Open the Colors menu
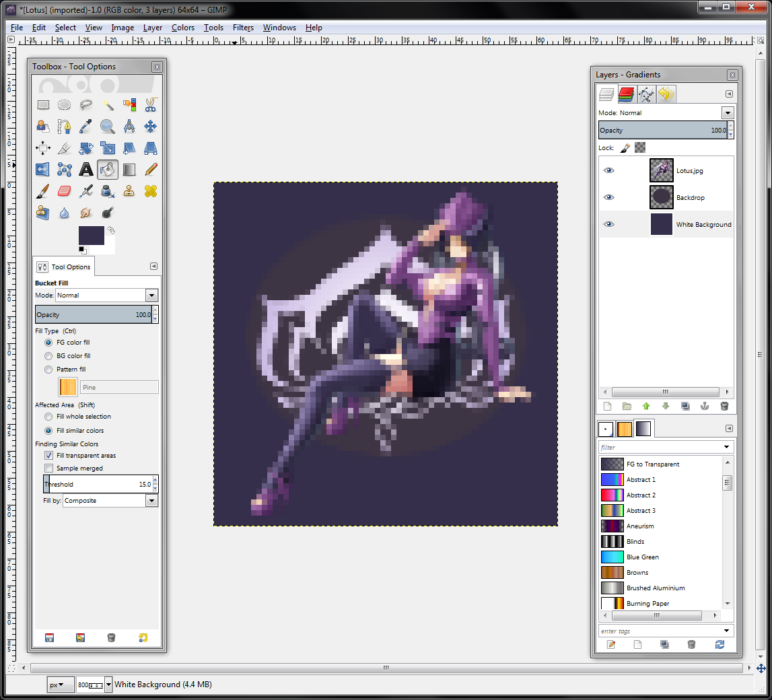This screenshot has width=772, height=700. [183, 28]
